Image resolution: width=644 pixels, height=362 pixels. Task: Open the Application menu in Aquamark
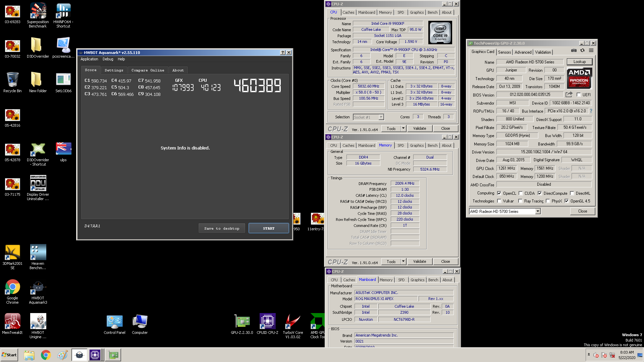(x=89, y=59)
